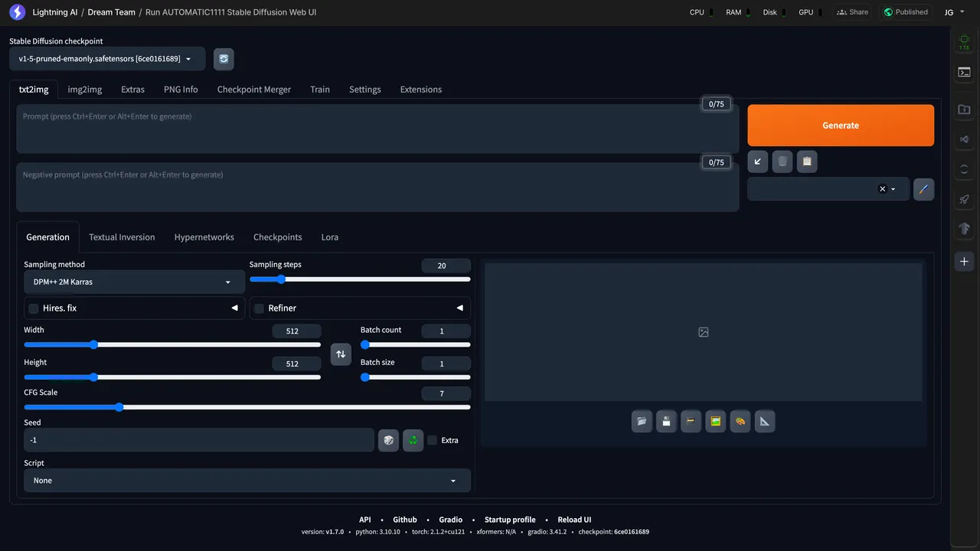Screen dimensions: 980x551
Task: Open the Train tab
Action: pos(320,90)
